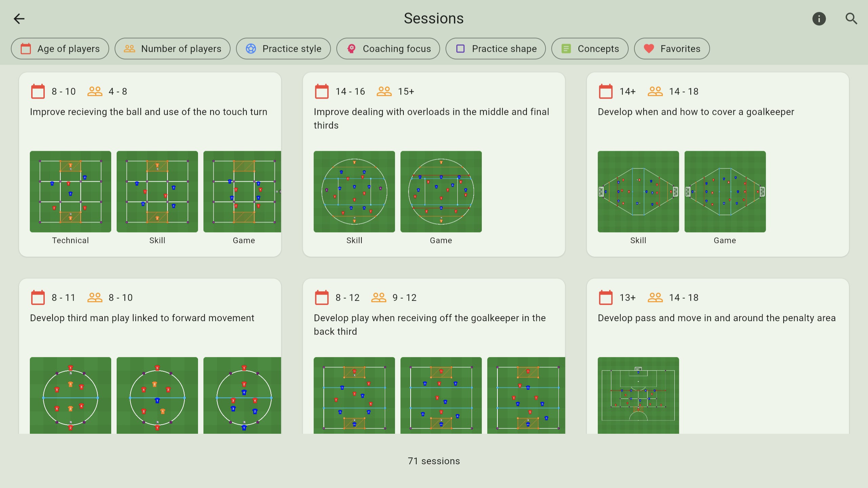The width and height of the screenshot is (868, 488).
Task: Go back using the arrow icon
Action: 19,19
